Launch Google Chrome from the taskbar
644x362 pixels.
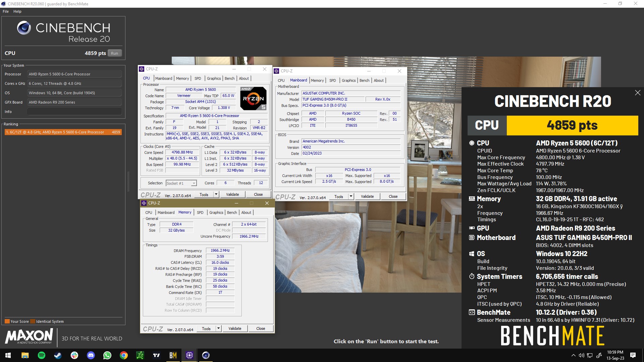[124, 355]
